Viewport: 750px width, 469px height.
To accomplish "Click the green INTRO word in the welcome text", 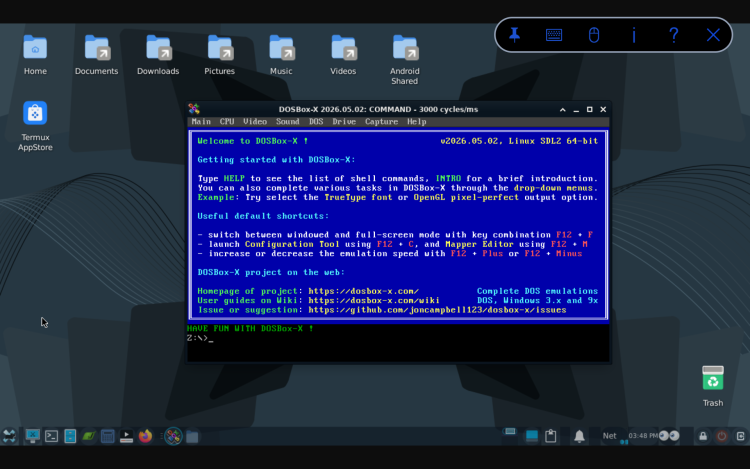I will point(448,178).
